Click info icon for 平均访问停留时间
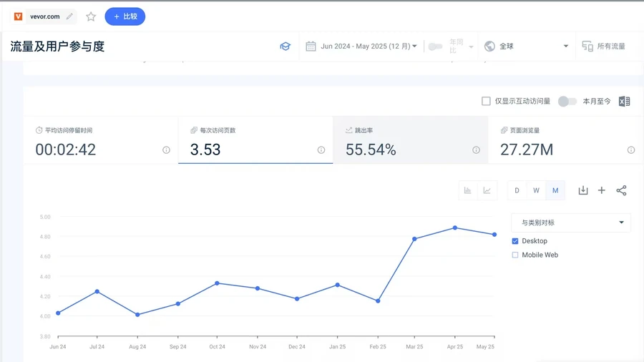644x362 pixels. tap(166, 150)
